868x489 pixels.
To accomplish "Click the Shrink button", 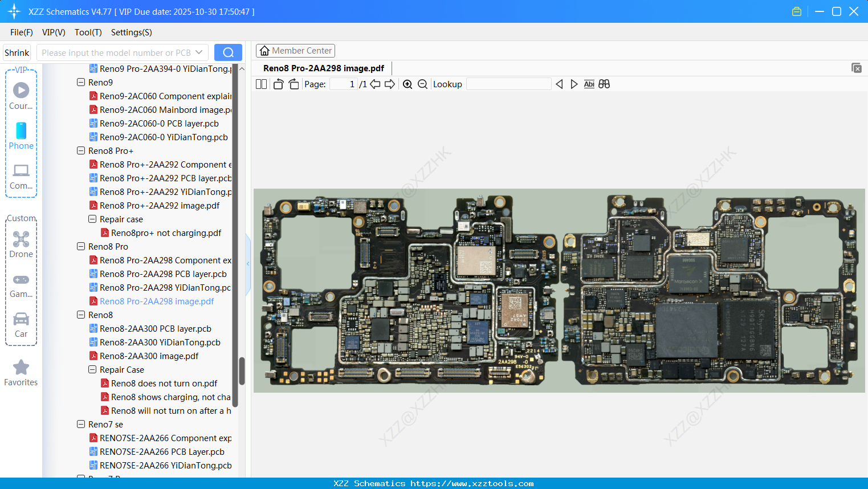I will (x=17, y=52).
